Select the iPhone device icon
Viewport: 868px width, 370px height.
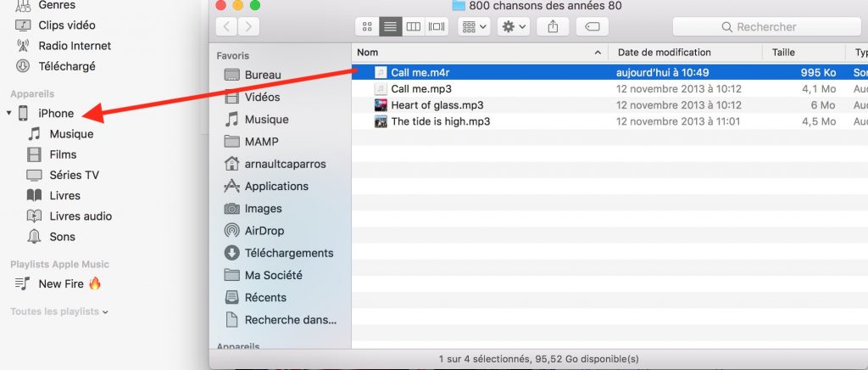click(x=23, y=113)
